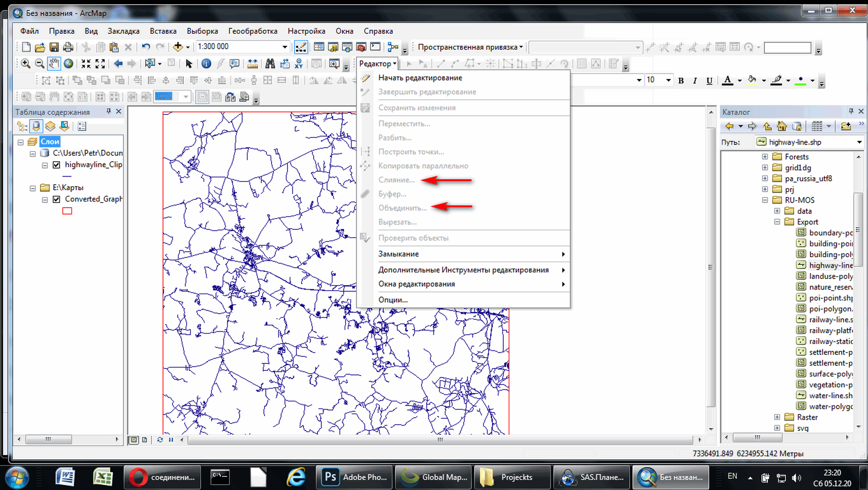Select the Identify tool
This screenshot has width=868, height=490.
(x=206, y=63)
